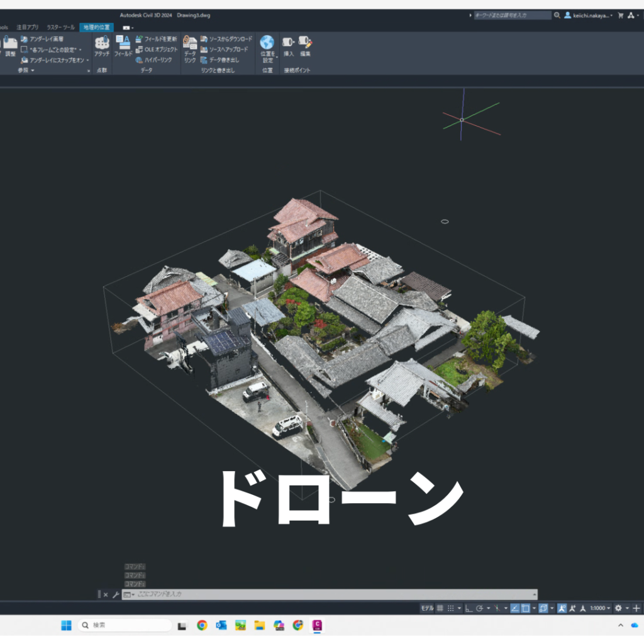
Task: Click the アタッチ point cloud attach icon
Action: click(102, 44)
